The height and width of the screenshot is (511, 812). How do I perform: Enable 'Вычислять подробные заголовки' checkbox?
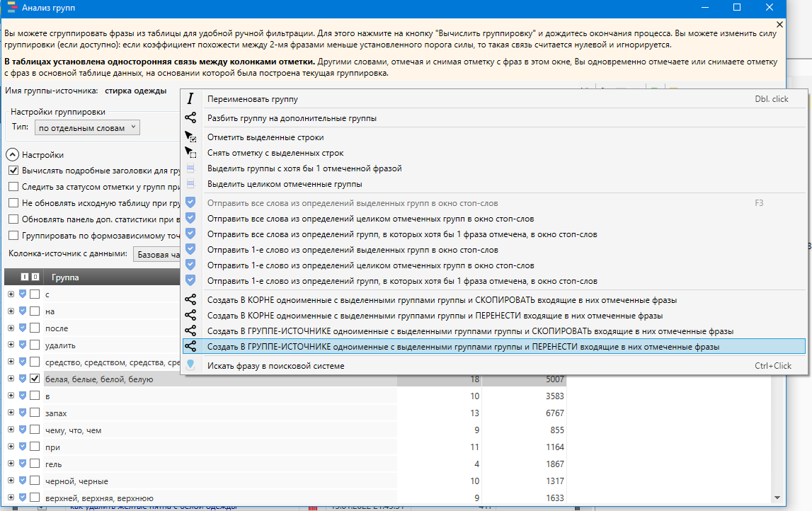click(x=13, y=171)
